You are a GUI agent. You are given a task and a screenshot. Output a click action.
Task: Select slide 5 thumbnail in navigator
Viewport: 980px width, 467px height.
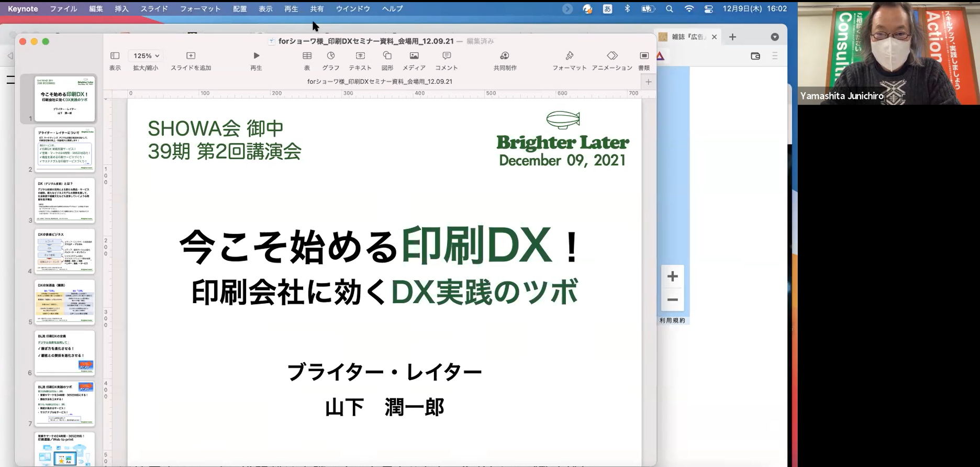click(65, 302)
